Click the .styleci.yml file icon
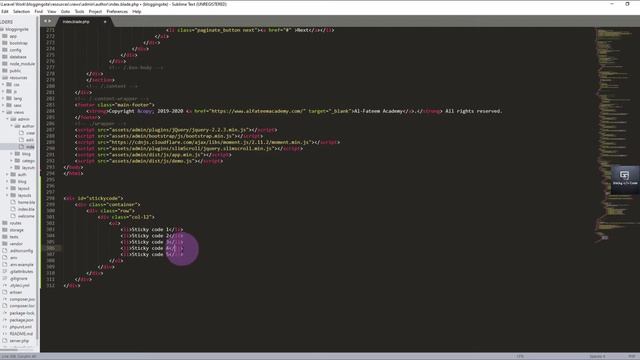Image resolution: width=640 pixels, height=360 pixels. click(5, 286)
